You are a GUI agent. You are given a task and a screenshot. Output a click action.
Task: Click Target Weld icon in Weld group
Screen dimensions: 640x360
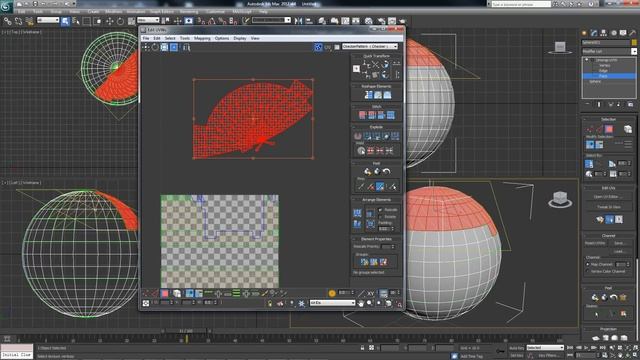tap(361, 151)
